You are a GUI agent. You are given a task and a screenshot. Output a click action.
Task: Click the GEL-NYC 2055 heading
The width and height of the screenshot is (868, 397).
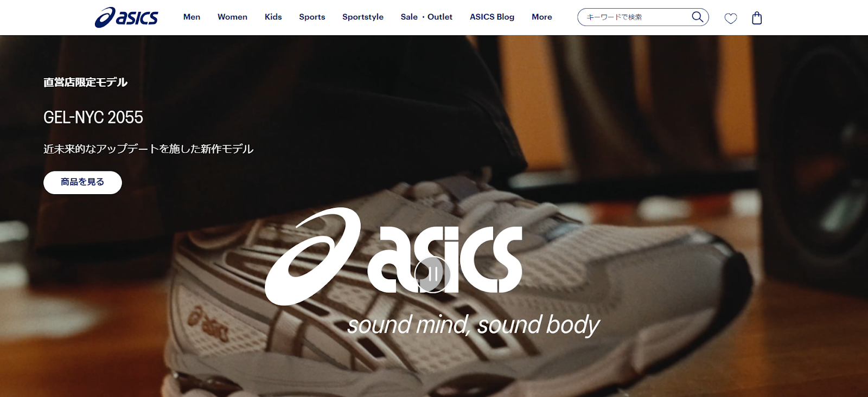point(93,117)
